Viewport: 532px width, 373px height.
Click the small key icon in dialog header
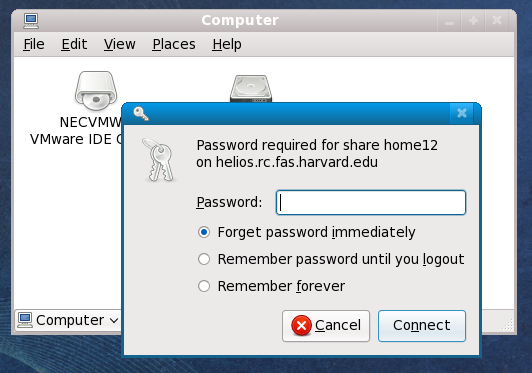[141, 113]
